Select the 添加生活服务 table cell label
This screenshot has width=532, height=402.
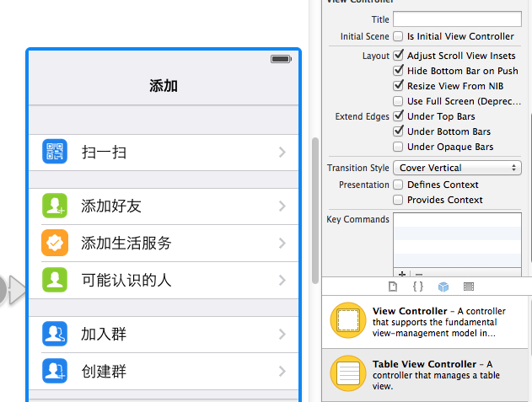click(x=126, y=243)
